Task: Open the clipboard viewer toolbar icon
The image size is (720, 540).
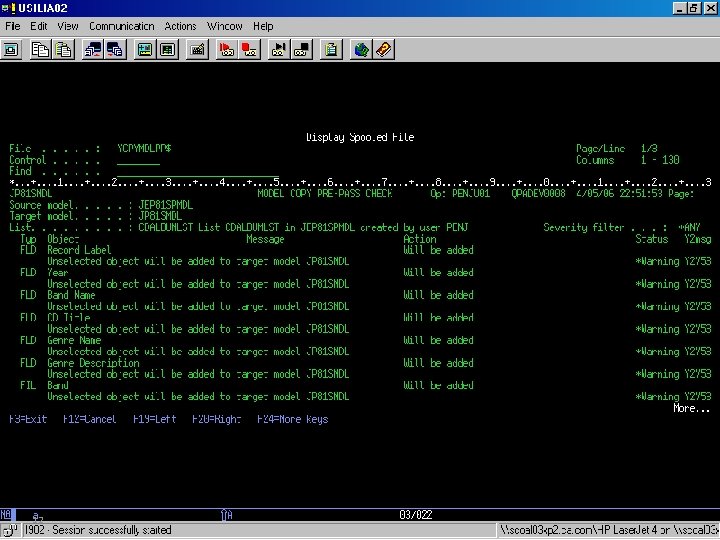Action: tap(331, 50)
